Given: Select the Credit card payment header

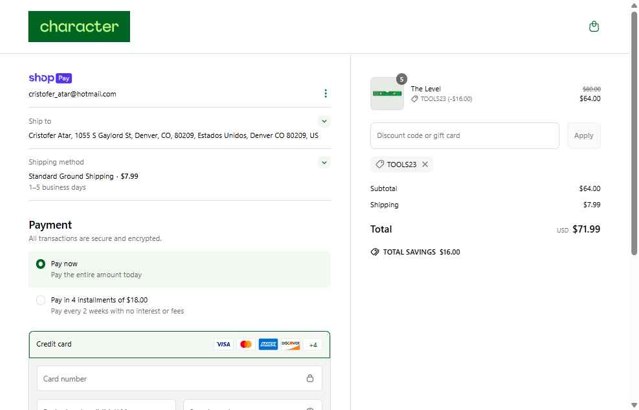Looking at the screenshot, I should (x=179, y=344).
